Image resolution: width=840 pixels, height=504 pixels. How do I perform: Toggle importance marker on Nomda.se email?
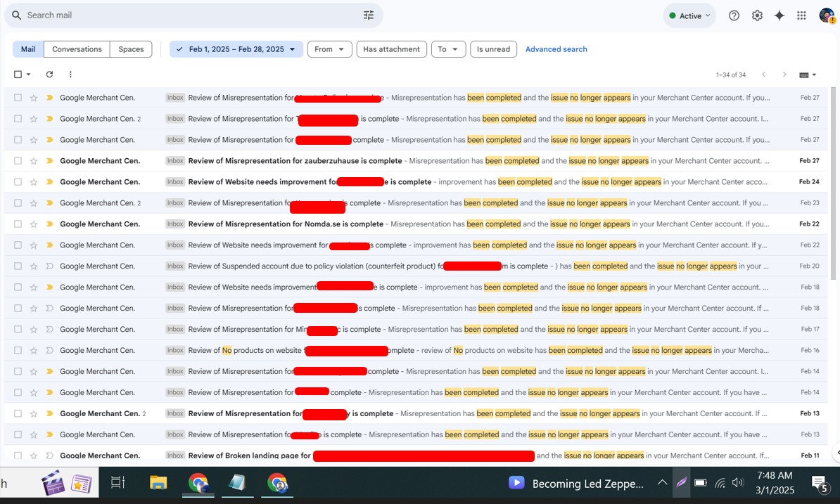49,224
